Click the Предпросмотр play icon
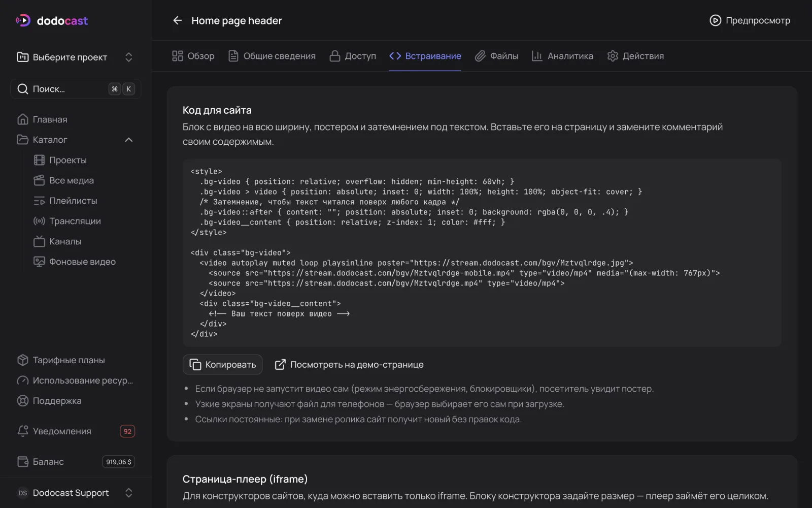Image resolution: width=812 pixels, height=508 pixels. click(715, 20)
